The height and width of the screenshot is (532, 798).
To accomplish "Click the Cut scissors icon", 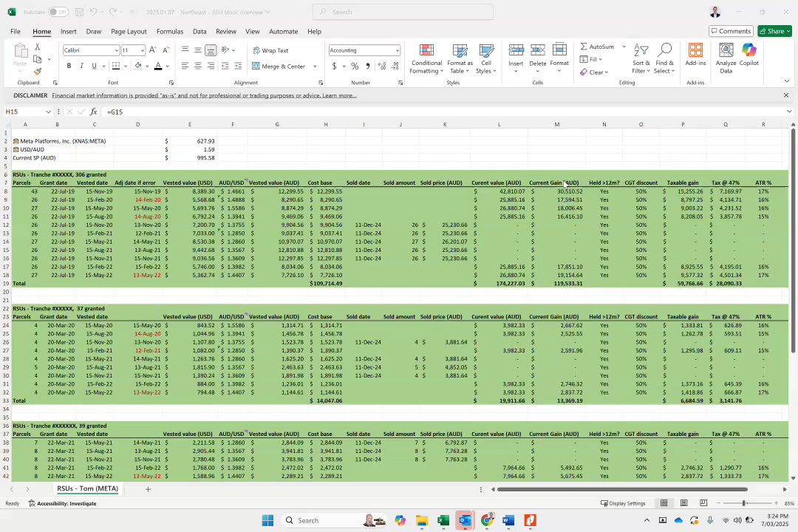I will click(37, 47).
